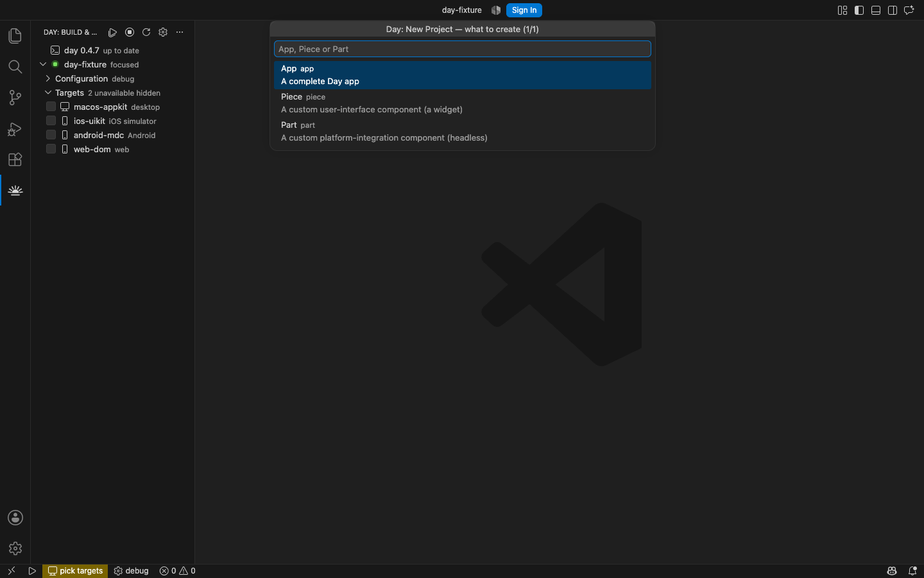924x578 pixels.
Task: Click Customize Layout icon in title bar
Action: point(843,10)
